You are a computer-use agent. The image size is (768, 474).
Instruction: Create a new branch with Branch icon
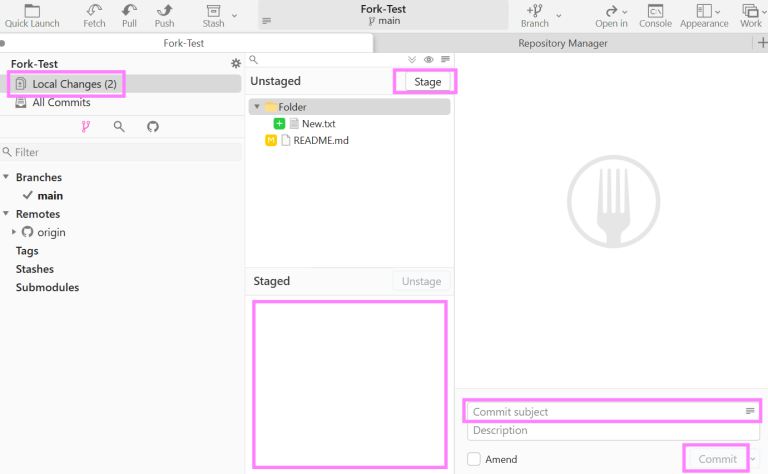click(x=534, y=16)
